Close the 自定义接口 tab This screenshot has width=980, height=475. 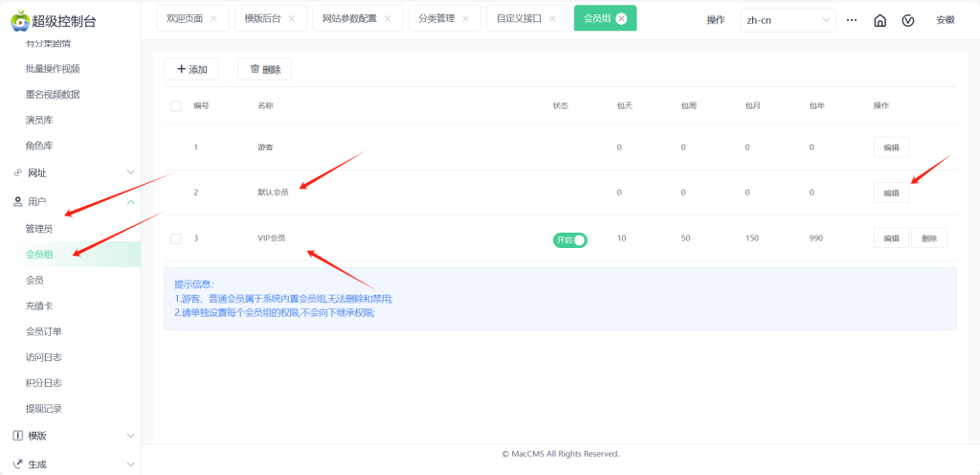[552, 19]
